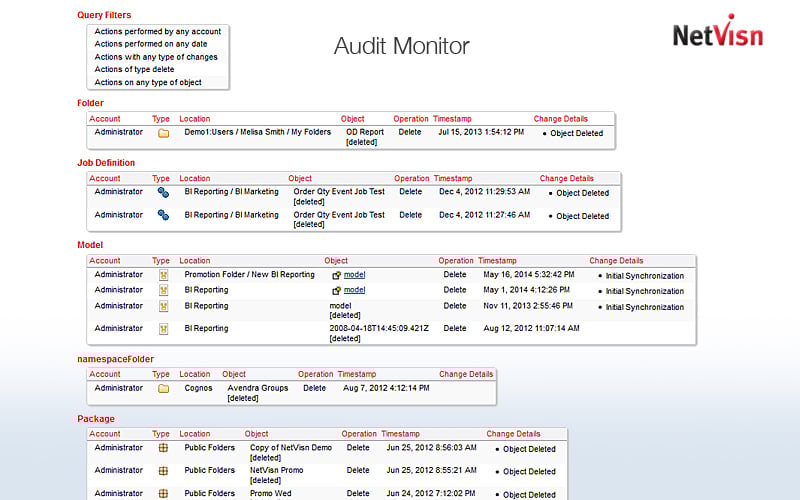
Task: Open model link dated May 1, 2014
Action: click(x=354, y=290)
